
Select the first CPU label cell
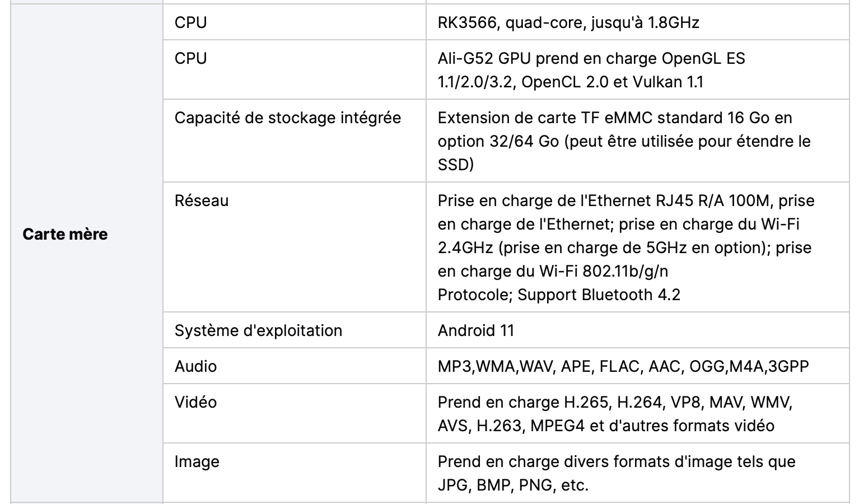(295, 22)
